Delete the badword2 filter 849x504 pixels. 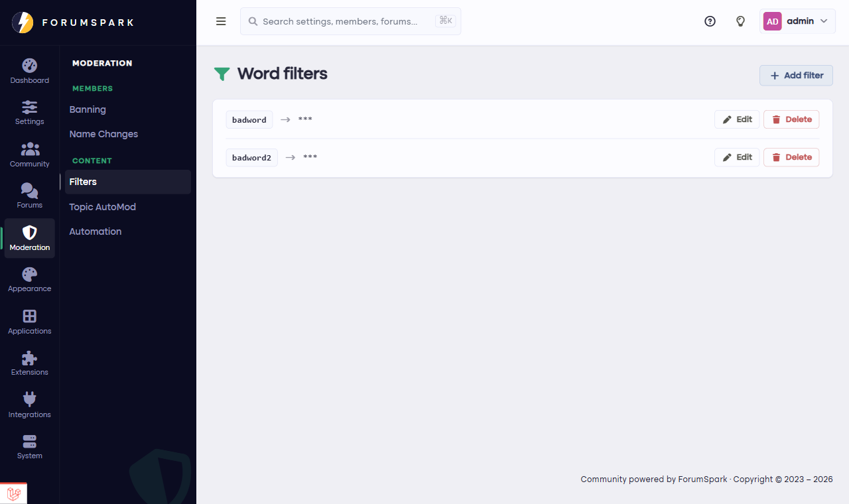click(791, 157)
